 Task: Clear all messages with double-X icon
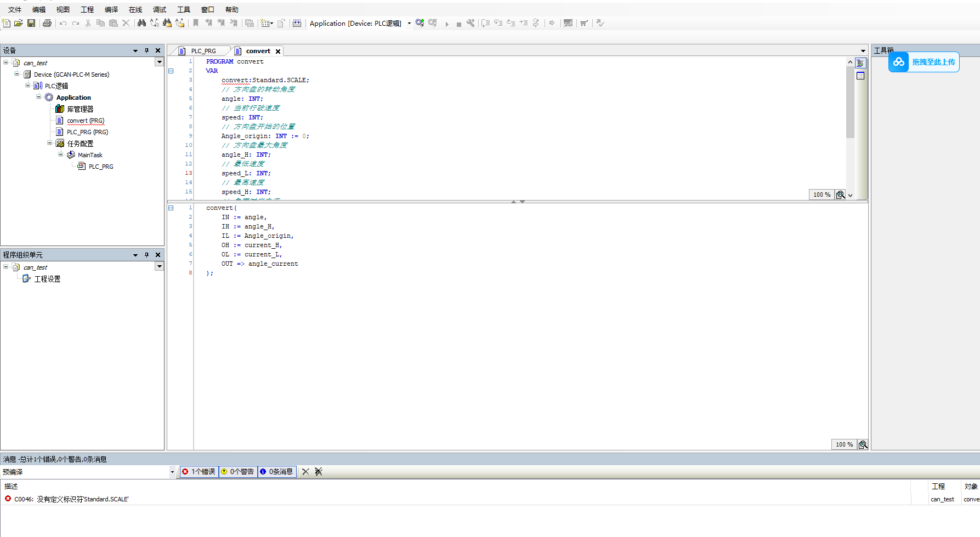click(318, 472)
